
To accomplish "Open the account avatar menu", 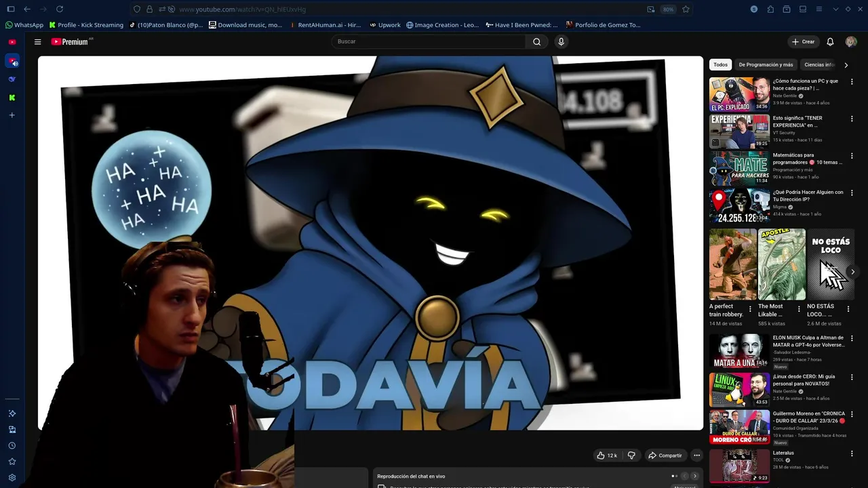I will click(x=851, y=41).
